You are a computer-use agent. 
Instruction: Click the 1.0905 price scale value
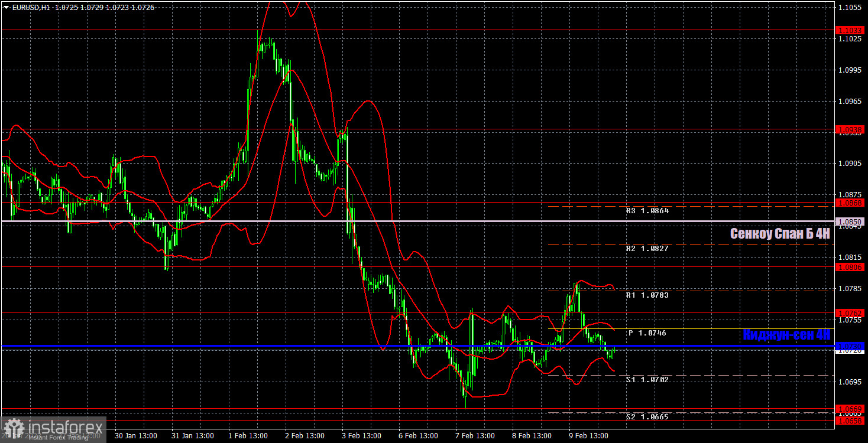849,164
